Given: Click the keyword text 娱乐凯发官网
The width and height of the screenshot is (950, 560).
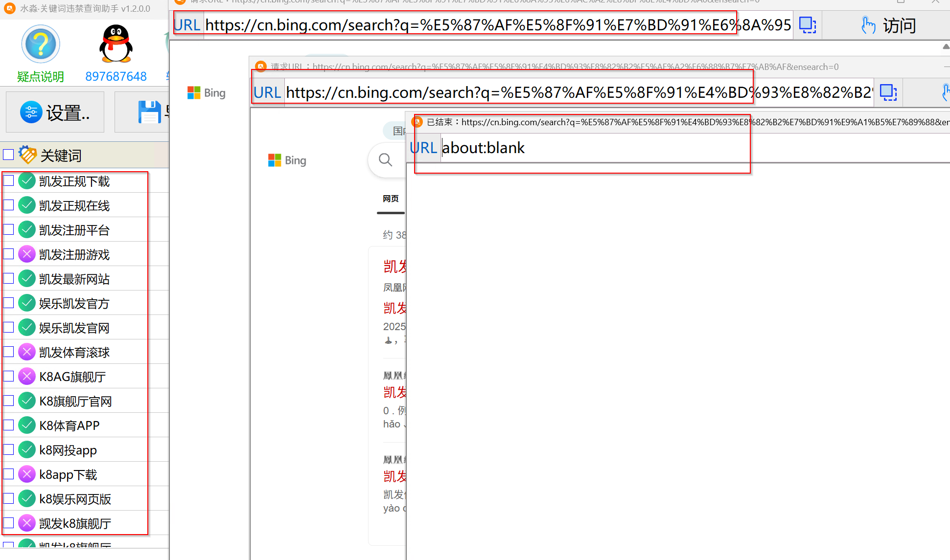Looking at the screenshot, I should pos(74,328).
